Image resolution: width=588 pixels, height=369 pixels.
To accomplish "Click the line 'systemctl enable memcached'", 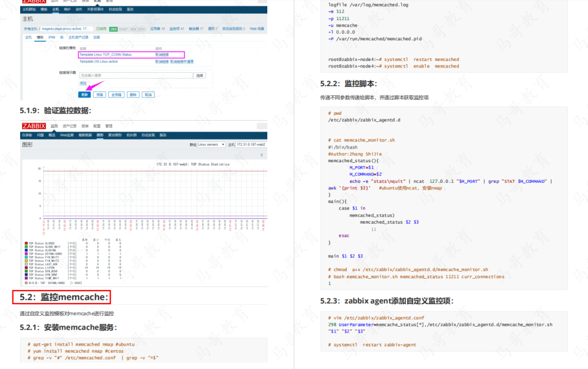I will [x=421, y=66].
